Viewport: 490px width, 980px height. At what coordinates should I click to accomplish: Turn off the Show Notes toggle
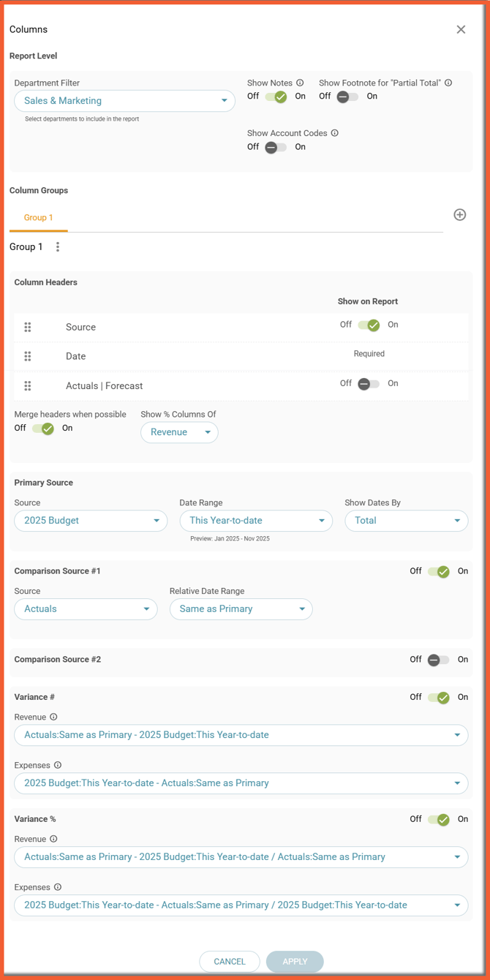point(276,97)
